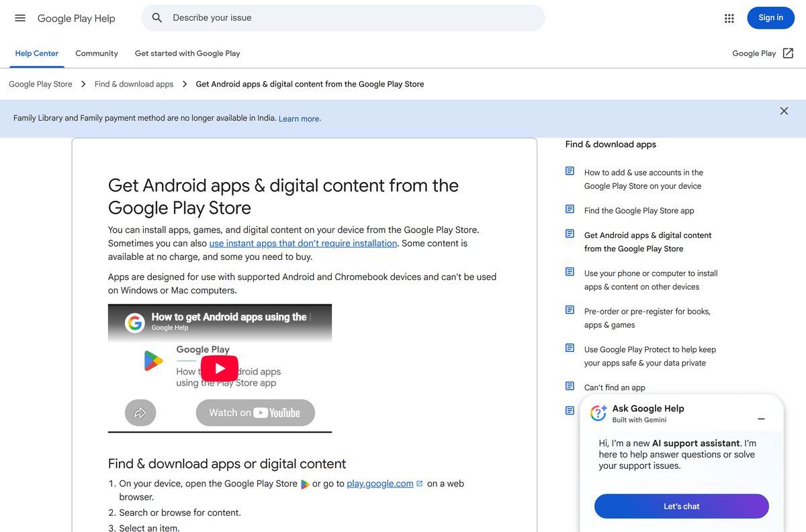806x532 pixels.
Task: Click the video title 'How to get Android apps'
Action: (x=228, y=316)
